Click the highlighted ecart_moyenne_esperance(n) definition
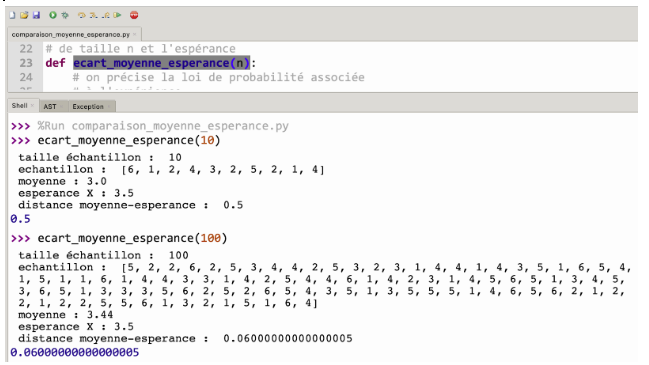 tap(161, 63)
